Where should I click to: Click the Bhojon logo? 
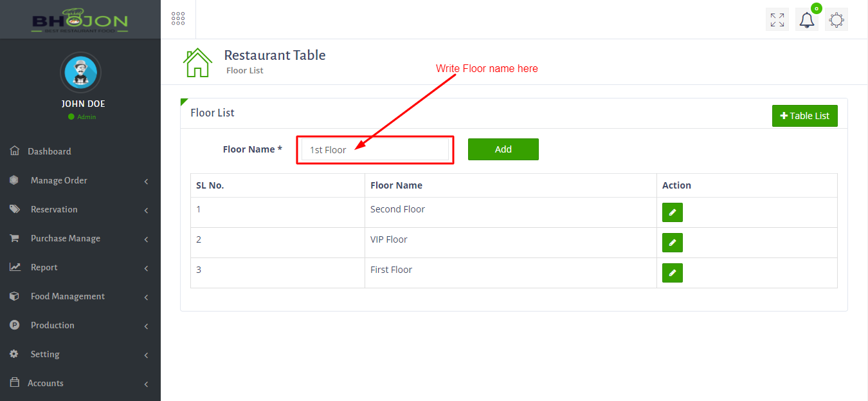80,20
